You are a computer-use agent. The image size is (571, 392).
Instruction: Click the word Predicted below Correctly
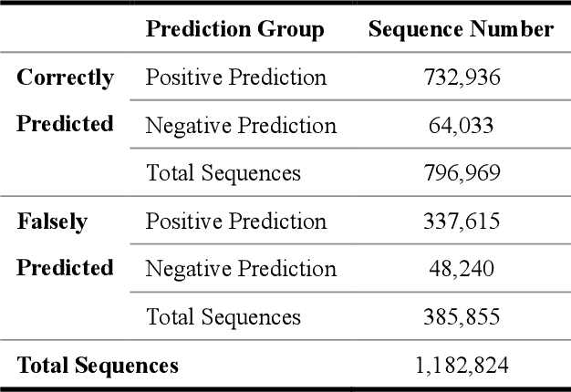[65, 124]
